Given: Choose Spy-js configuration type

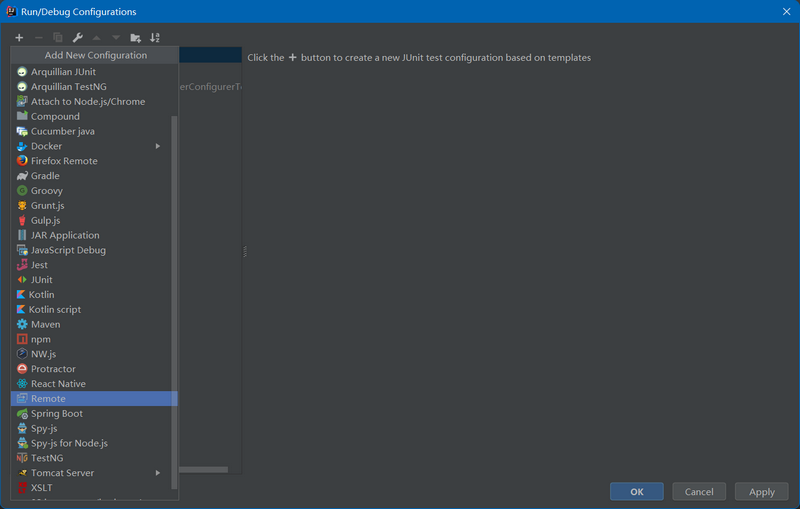Looking at the screenshot, I should pos(94,428).
